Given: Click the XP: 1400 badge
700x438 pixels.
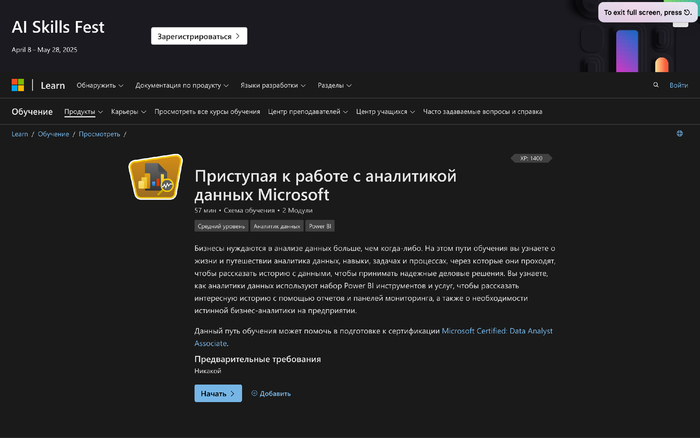Looking at the screenshot, I should [x=531, y=158].
